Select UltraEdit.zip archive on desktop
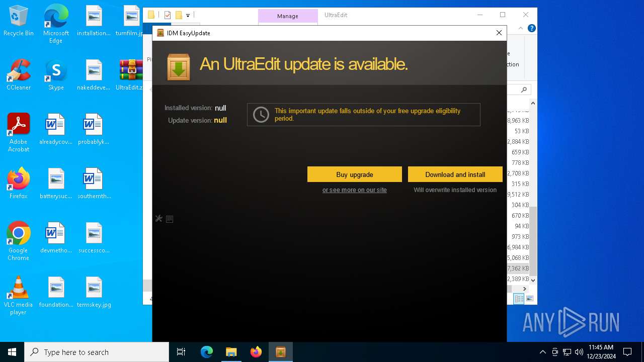The image size is (644, 362). pos(130,74)
